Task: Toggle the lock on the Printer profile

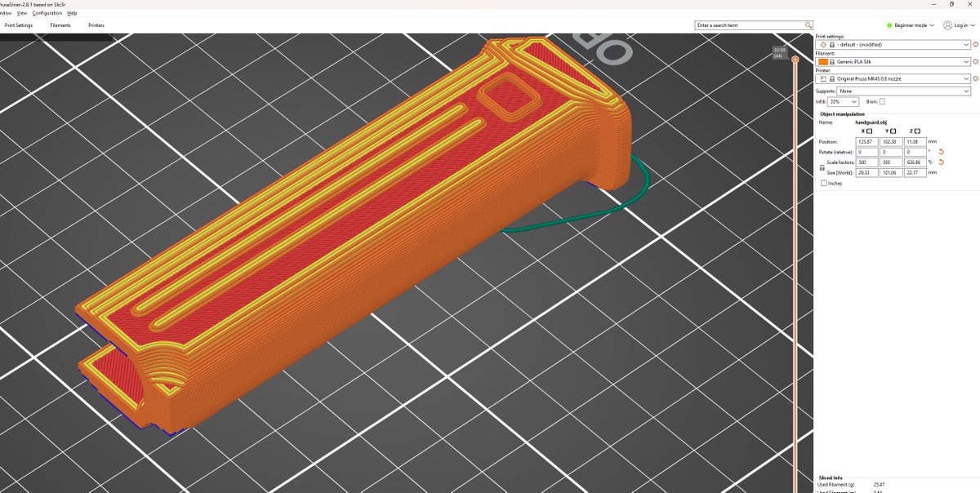Action: point(832,78)
